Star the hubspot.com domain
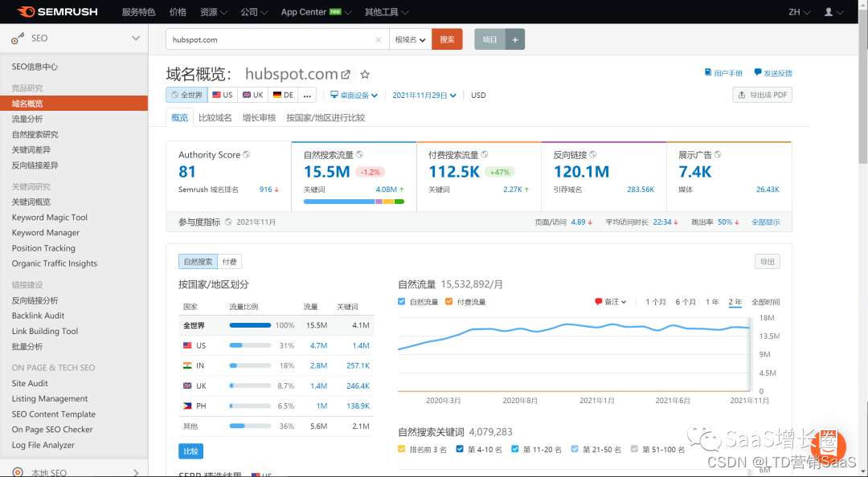868x477 pixels. [365, 74]
